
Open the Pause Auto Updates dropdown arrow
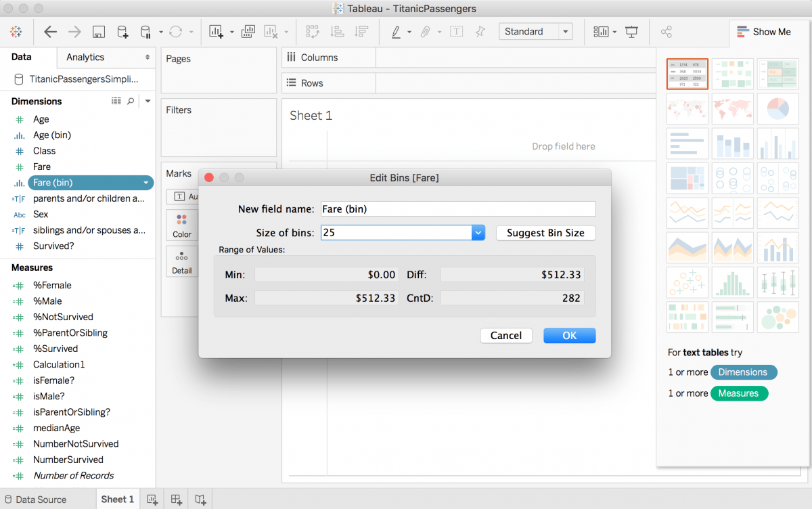[x=161, y=32]
